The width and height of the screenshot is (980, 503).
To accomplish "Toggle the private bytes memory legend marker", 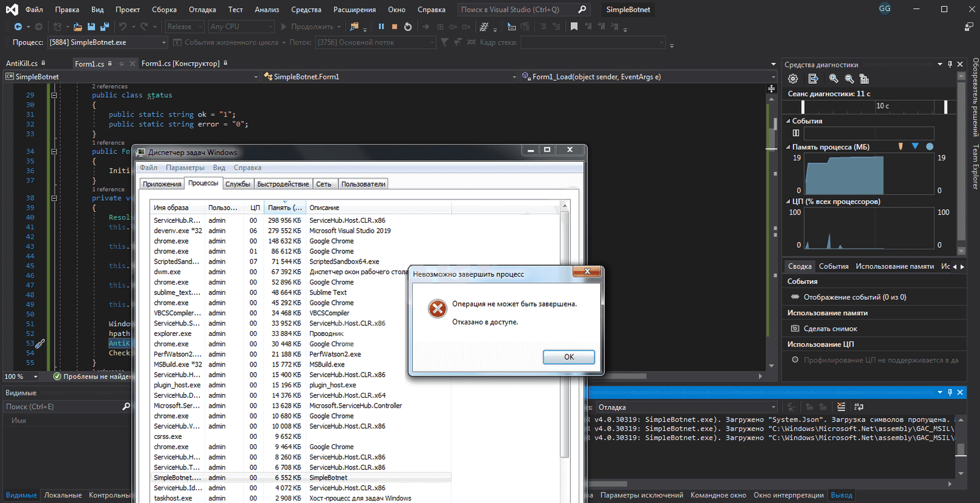I will [930, 147].
